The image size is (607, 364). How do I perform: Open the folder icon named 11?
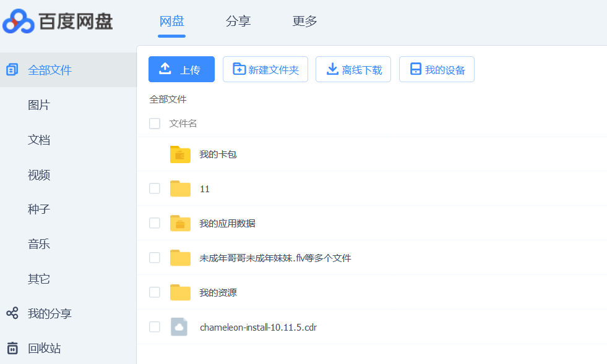pos(180,188)
